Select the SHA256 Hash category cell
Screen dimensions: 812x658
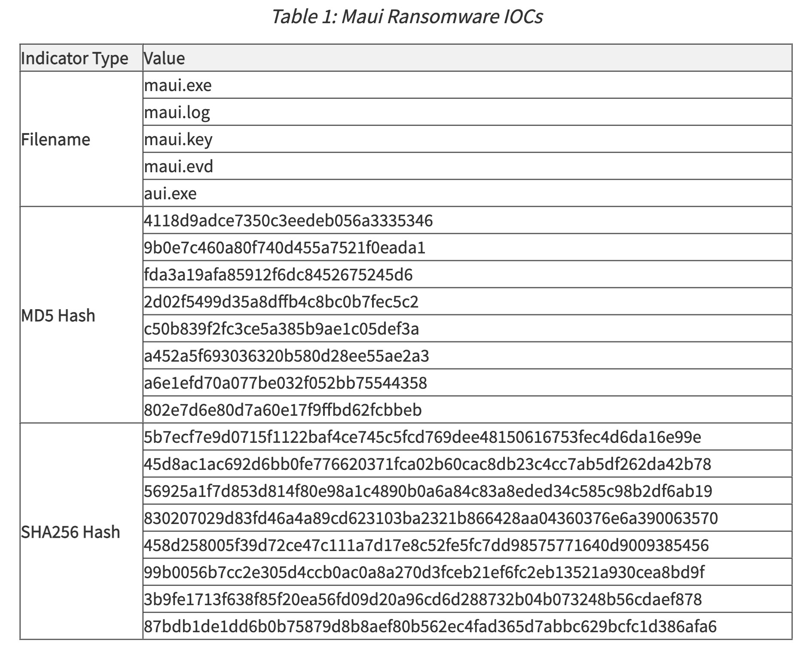click(x=81, y=531)
